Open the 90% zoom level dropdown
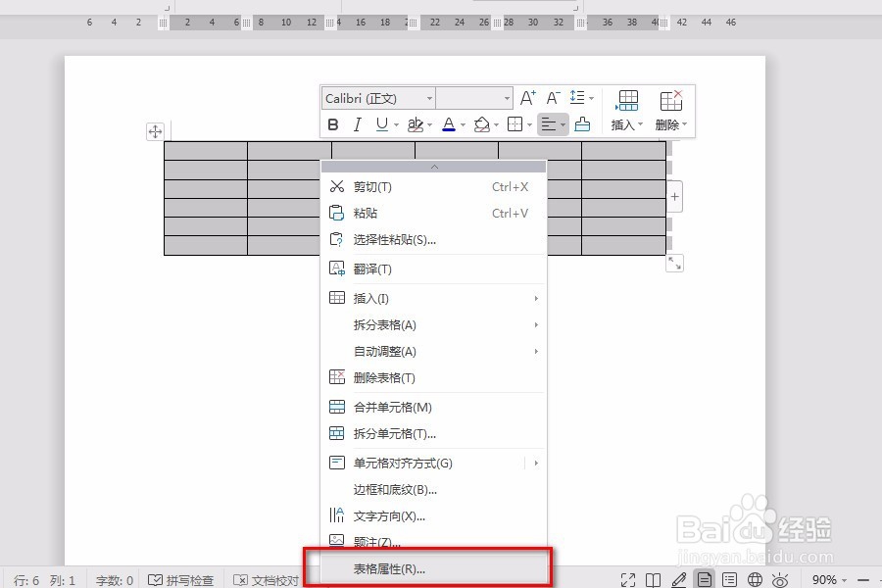The width and height of the screenshot is (882, 588). [x=829, y=580]
